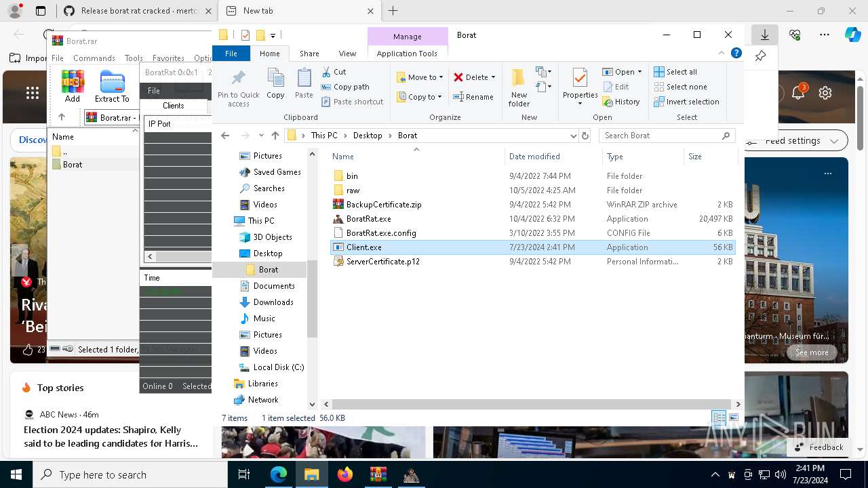868x488 pixels.
Task: Click Copy path in ribbon
Action: pos(345,87)
